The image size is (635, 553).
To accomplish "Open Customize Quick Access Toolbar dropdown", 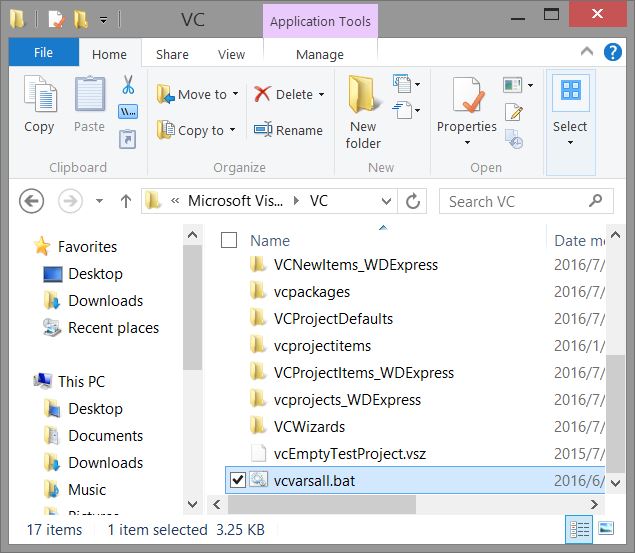I will tap(104, 19).
